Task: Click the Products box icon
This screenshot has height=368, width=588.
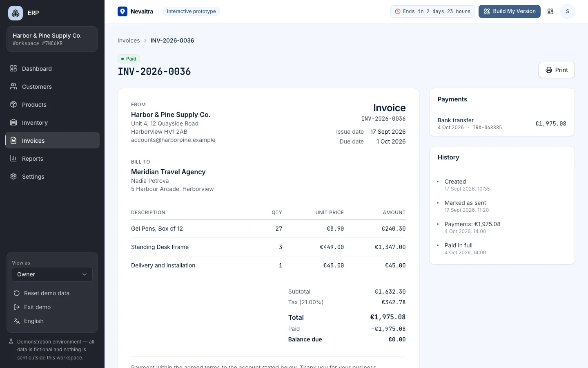Action: pyautogui.click(x=13, y=104)
